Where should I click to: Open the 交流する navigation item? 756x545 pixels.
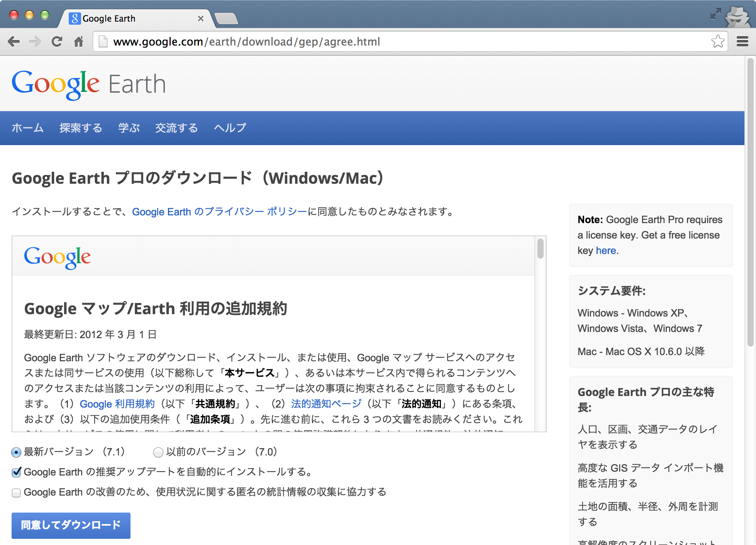tap(176, 128)
